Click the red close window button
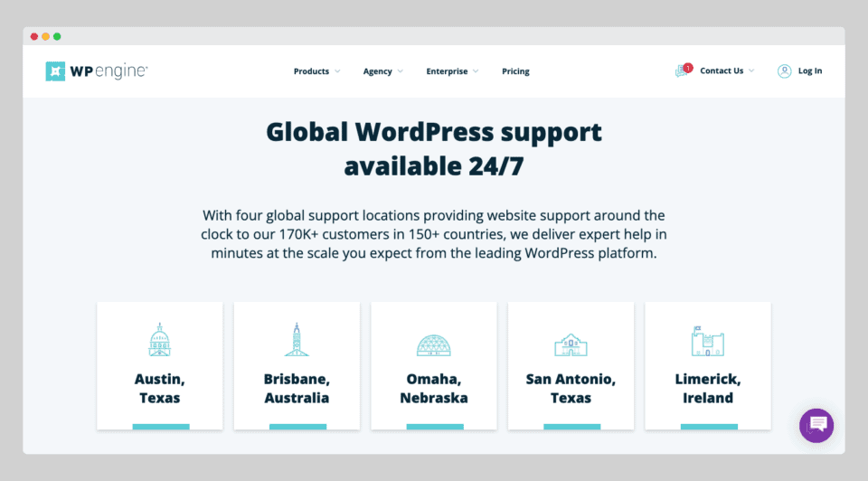 (x=34, y=36)
